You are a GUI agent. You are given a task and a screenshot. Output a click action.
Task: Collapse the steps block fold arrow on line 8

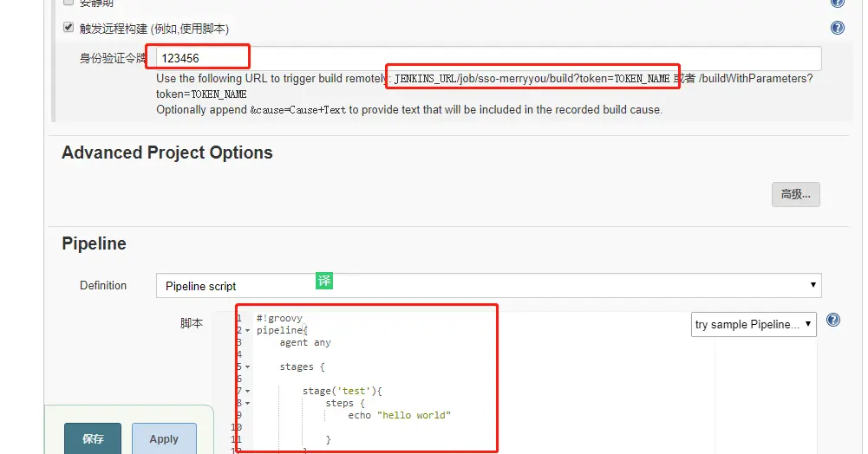click(247, 404)
